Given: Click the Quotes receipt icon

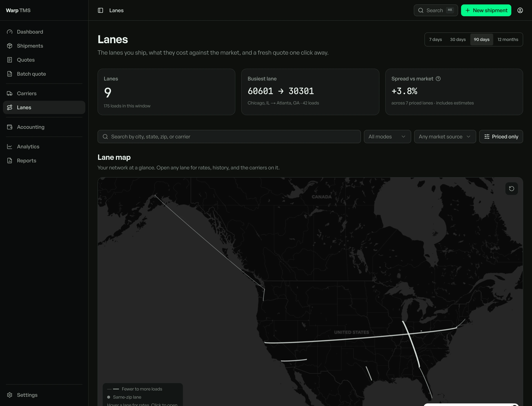Looking at the screenshot, I should (10, 60).
